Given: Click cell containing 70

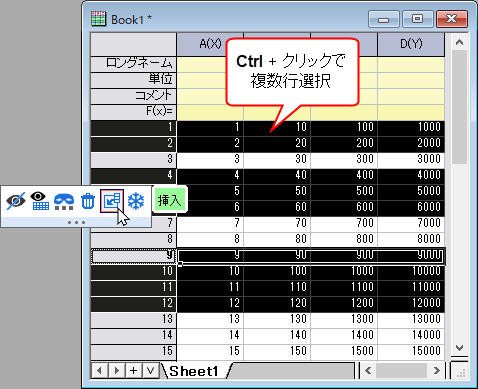Looking at the screenshot, I should coord(277,224).
